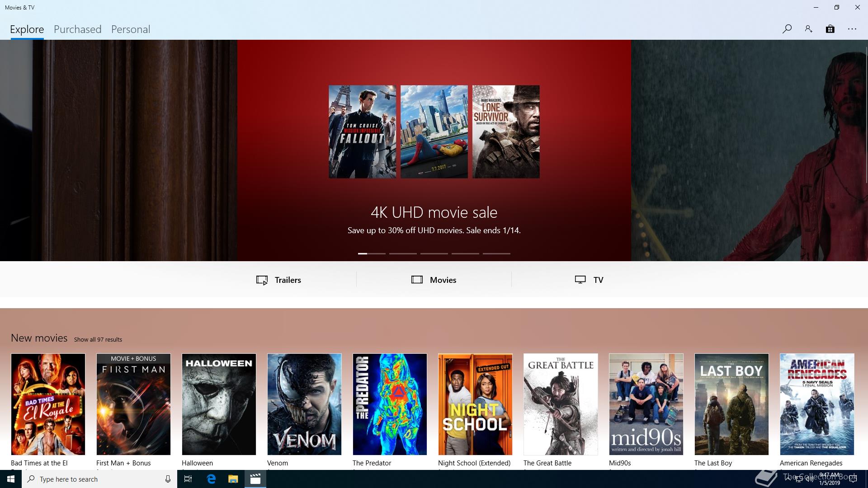Click the previous slide on the left

(118, 150)
